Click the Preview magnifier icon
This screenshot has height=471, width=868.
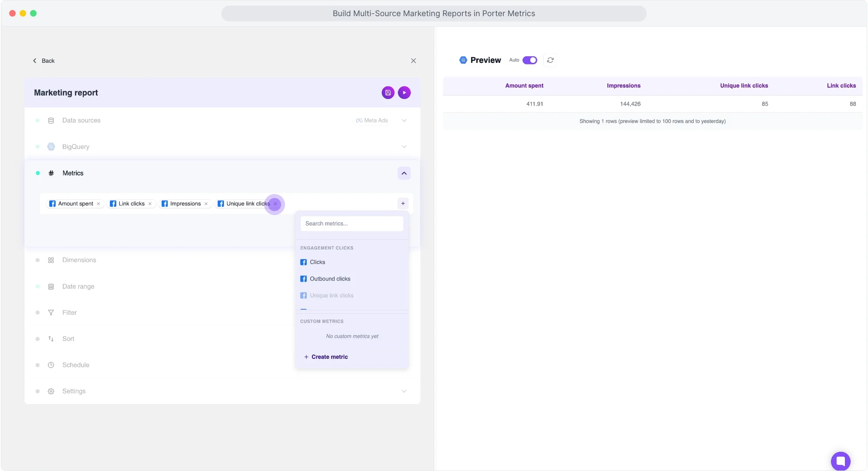[462, 60]
